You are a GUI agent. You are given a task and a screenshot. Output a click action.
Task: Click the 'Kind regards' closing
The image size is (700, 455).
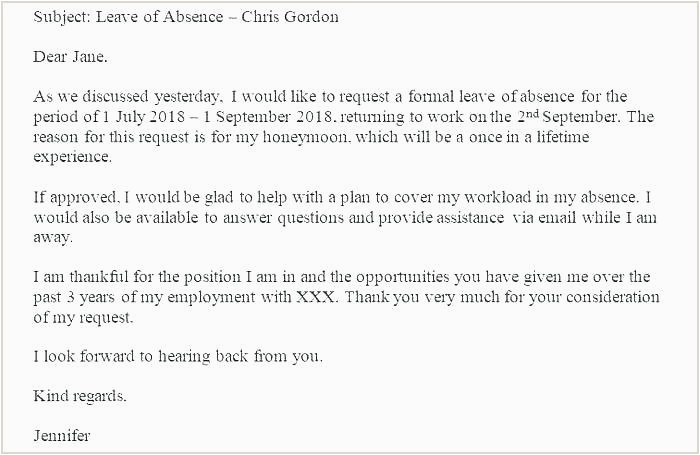[x=79, y=396]
